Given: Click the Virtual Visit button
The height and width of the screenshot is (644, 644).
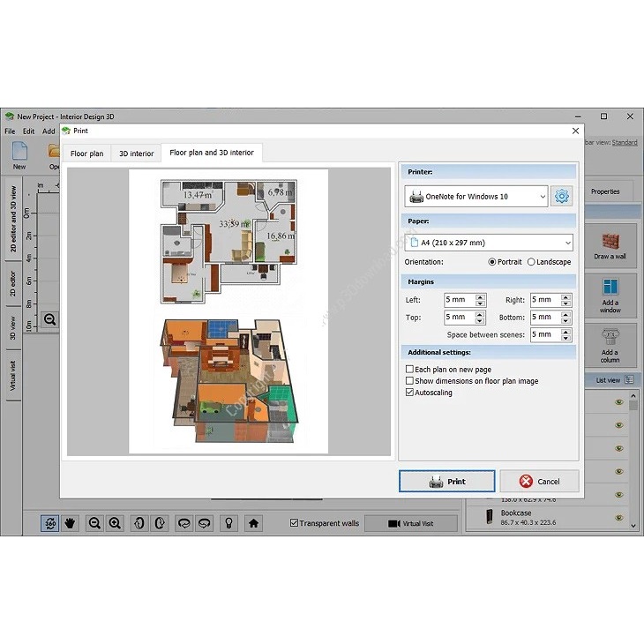Looking at the screenshot, I should coord(411,524).
